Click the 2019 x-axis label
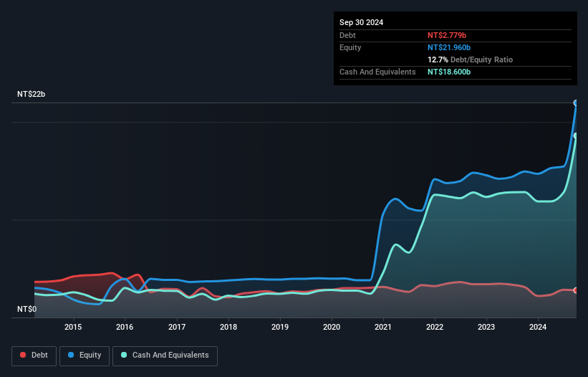The height and width of the screenshot is (377, 588). click(x=280, y=327)
